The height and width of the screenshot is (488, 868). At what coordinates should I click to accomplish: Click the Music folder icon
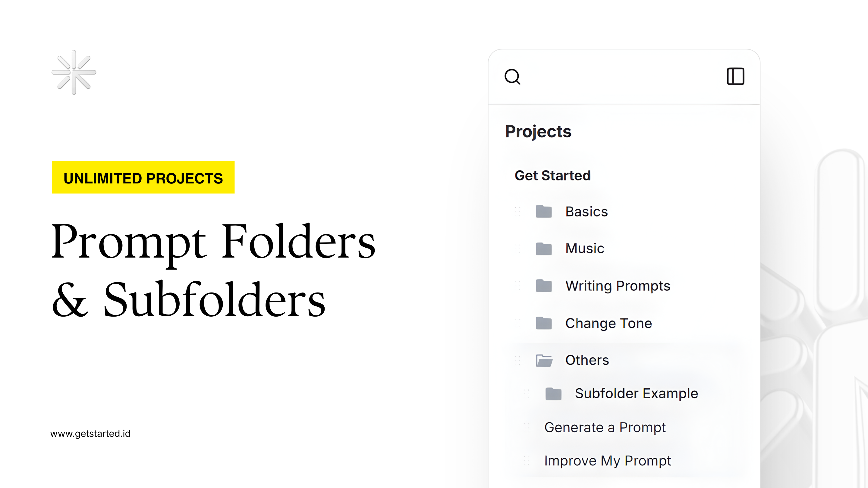click(543, 249)
